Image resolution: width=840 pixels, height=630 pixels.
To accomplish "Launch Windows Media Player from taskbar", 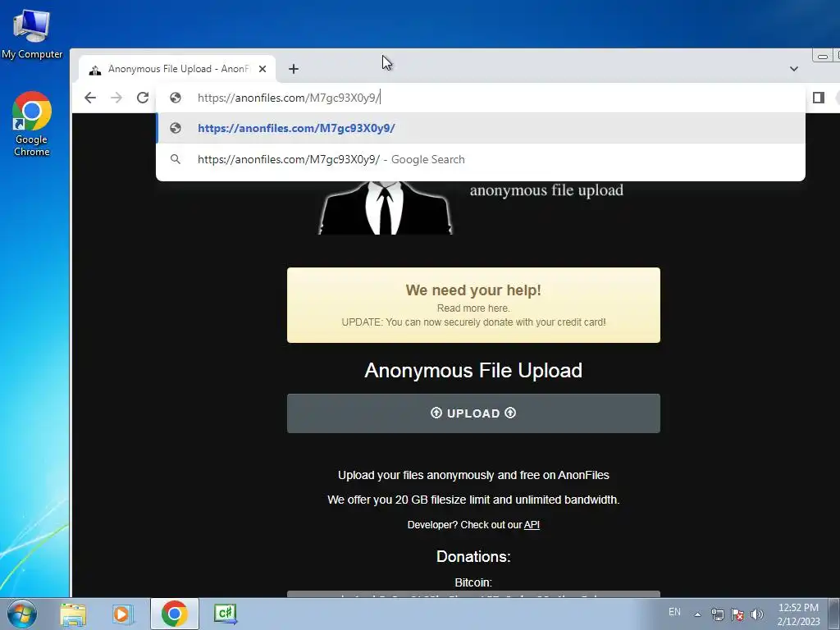I will [122, 614].
